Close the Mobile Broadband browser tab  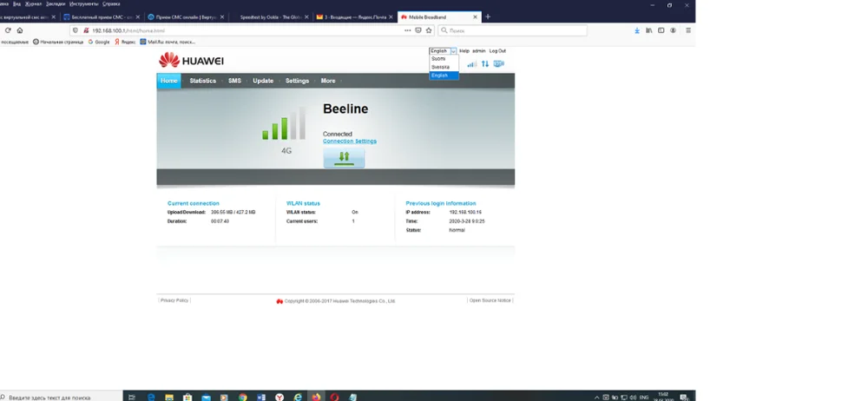pos(475,17)
